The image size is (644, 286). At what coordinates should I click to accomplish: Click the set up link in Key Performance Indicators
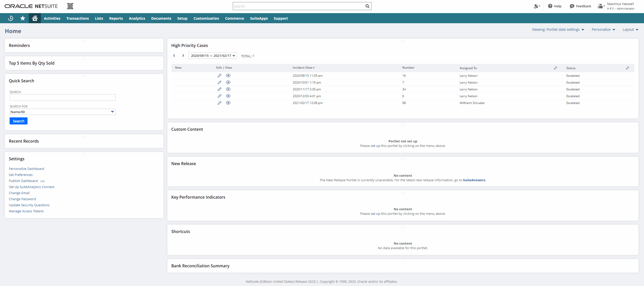point(375,214)
